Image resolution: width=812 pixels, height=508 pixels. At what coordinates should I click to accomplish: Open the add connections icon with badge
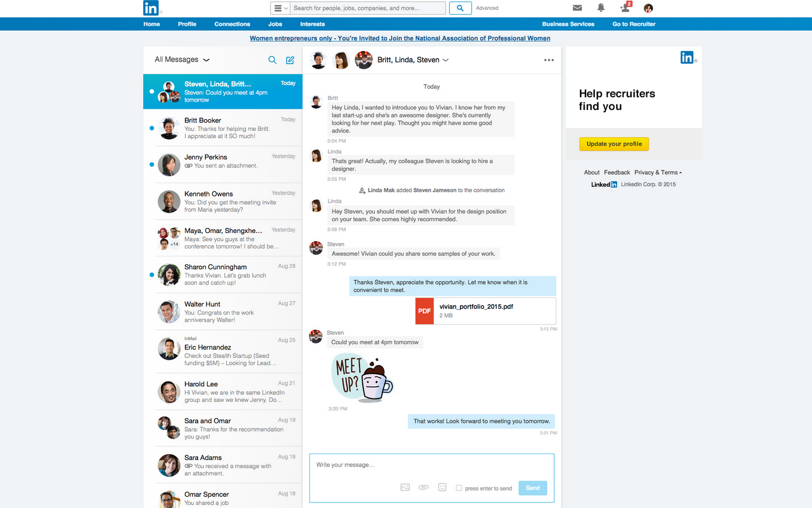pyautogui.click(x=625, y=7)
